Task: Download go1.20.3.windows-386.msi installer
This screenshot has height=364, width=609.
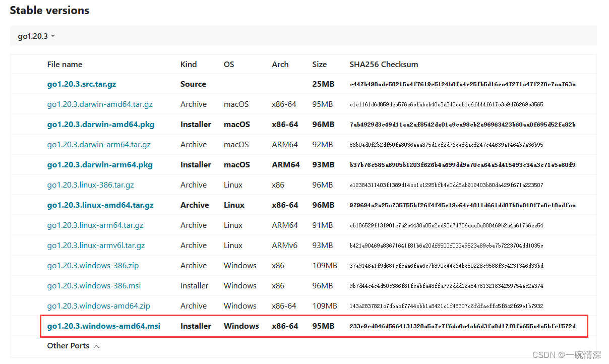Action: [x=94, y=286]
